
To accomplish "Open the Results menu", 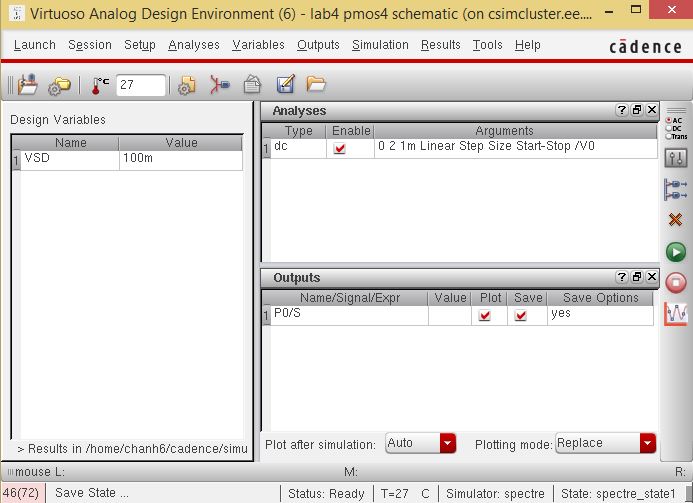I will 441,45.
